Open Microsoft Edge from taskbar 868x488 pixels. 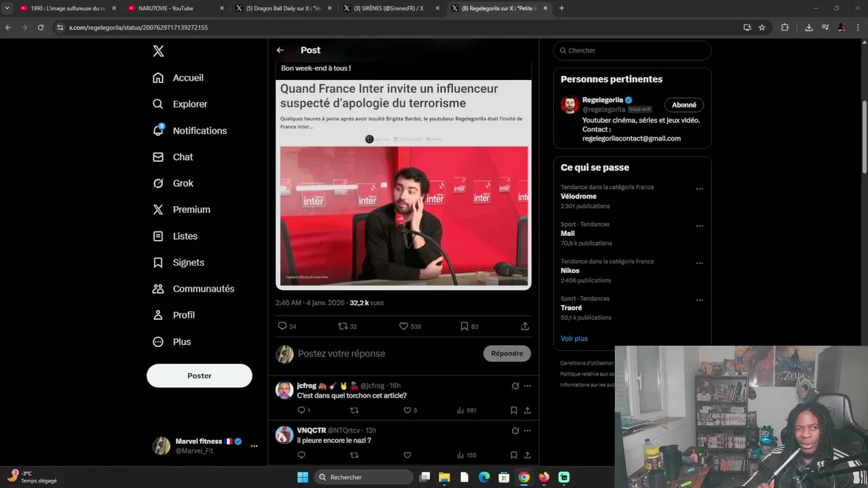coord(484,477)
